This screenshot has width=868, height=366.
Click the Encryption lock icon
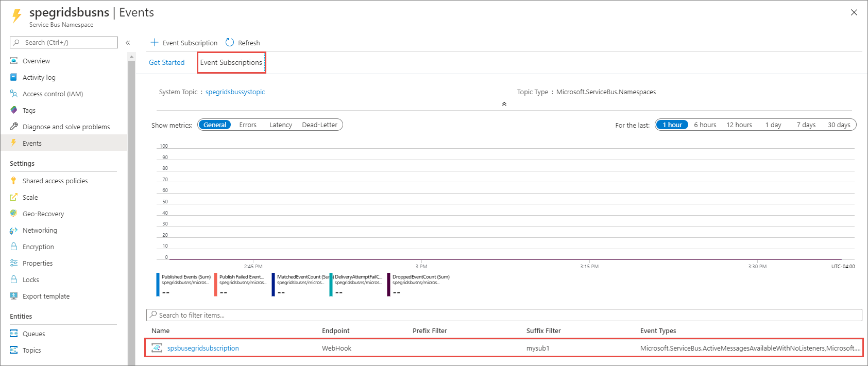14,247
